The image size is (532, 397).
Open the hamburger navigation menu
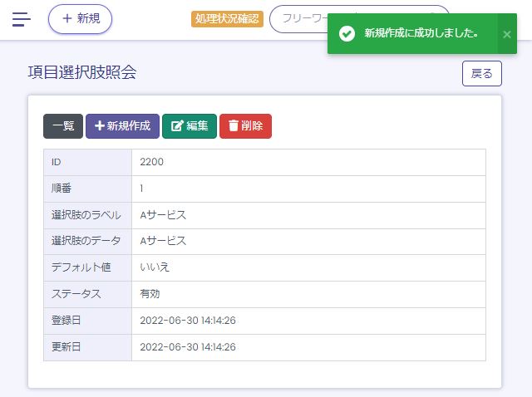pyautogui.click(x=22, y=19)
